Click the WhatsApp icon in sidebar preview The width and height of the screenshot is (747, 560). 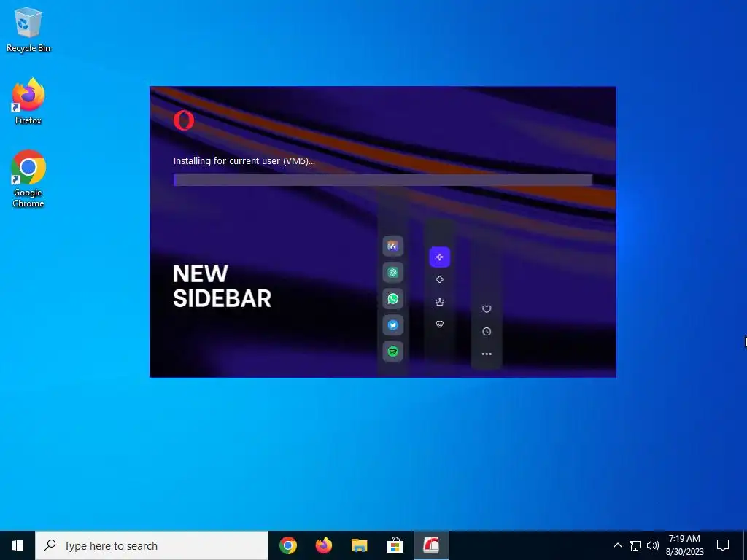coord(392,298)
